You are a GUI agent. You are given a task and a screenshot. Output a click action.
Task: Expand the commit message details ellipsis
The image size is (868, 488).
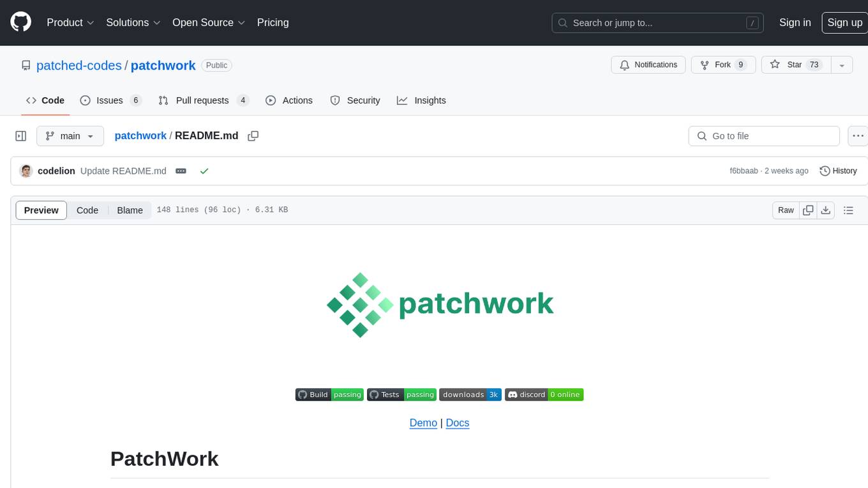click(x=181, y=171)
